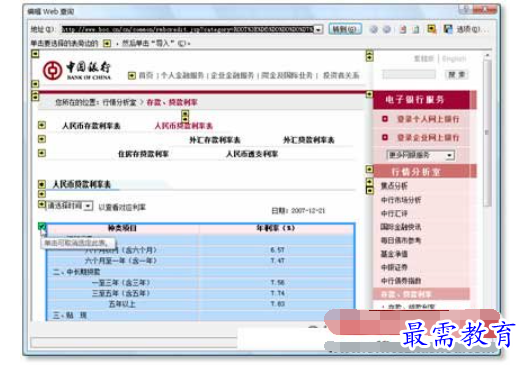Open the 更多网银服务 dropdown in sidebar
Screen dimensions: 524x366
pyautogui.click(x=420, y=155)
